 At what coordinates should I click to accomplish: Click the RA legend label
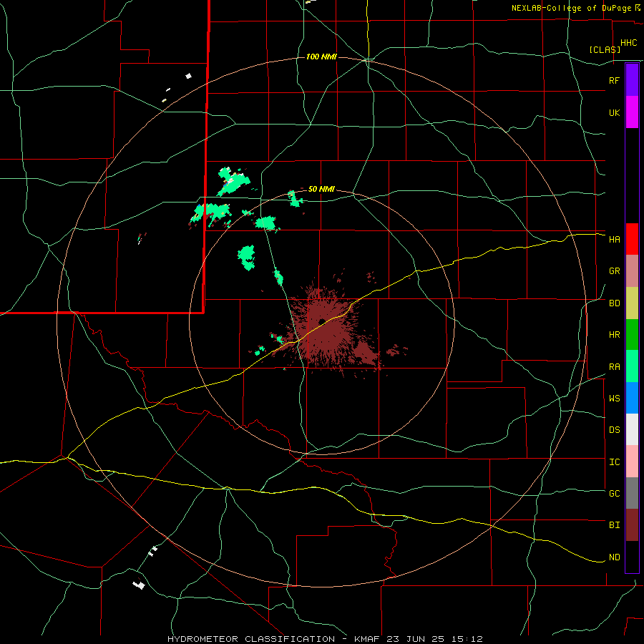615,367
